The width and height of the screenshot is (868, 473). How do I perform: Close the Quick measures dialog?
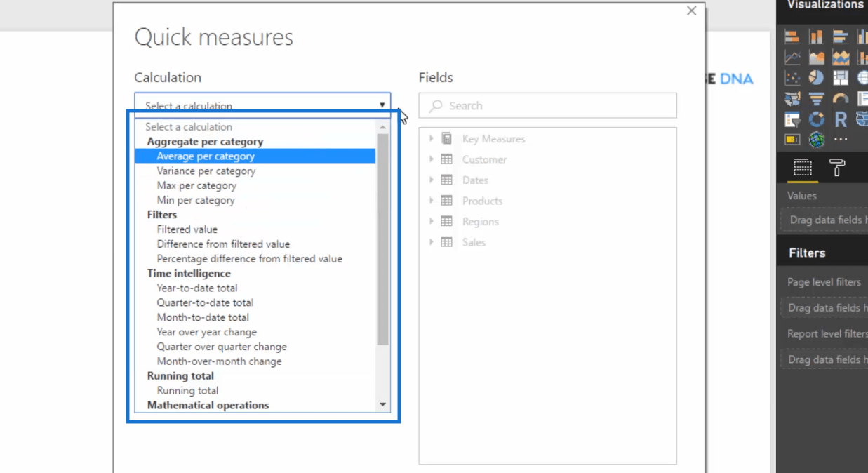point(691,11)
